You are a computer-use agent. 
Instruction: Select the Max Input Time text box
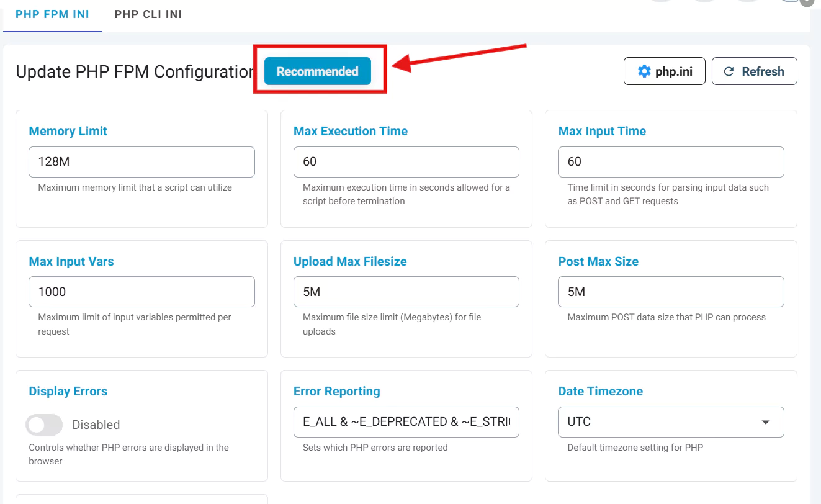pos(671,162)
